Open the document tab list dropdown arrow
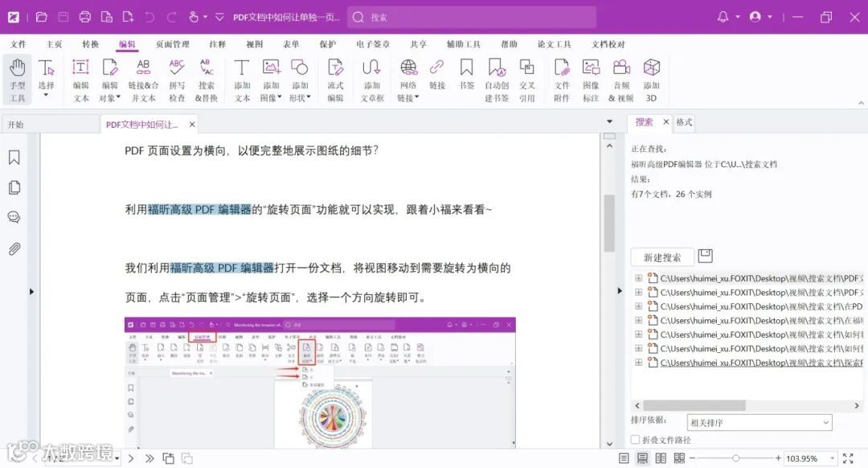This screenshot has height=468, width=868. coord(609,122)
